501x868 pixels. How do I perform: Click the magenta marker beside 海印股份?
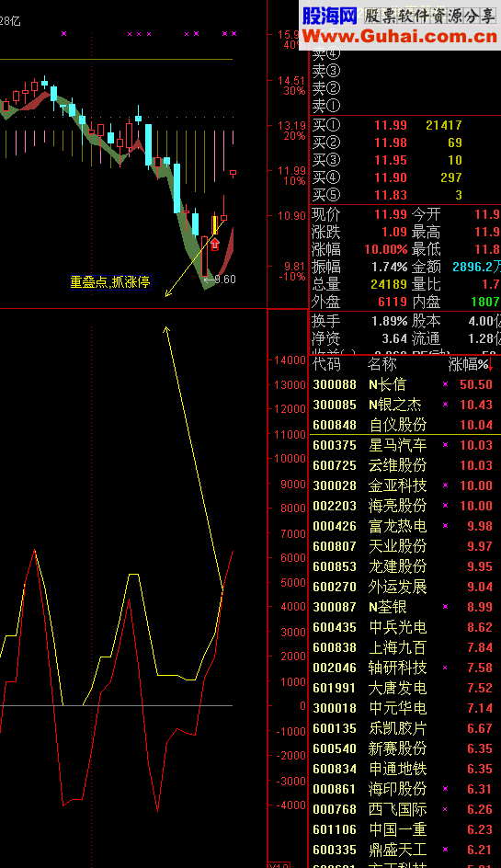point(445,789)
